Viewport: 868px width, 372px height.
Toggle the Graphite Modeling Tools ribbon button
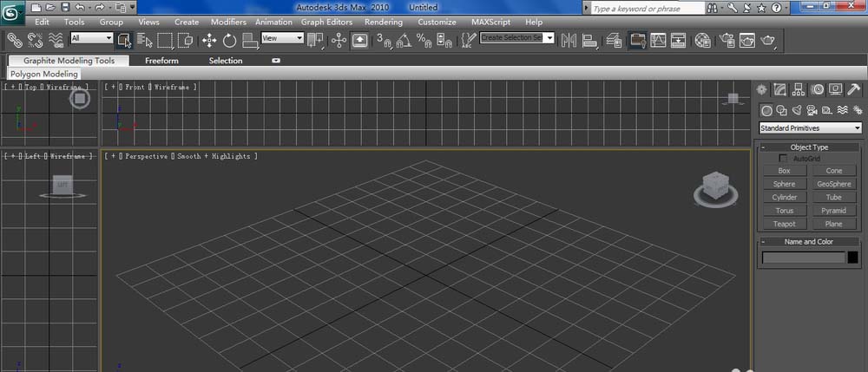click(638, 41)
